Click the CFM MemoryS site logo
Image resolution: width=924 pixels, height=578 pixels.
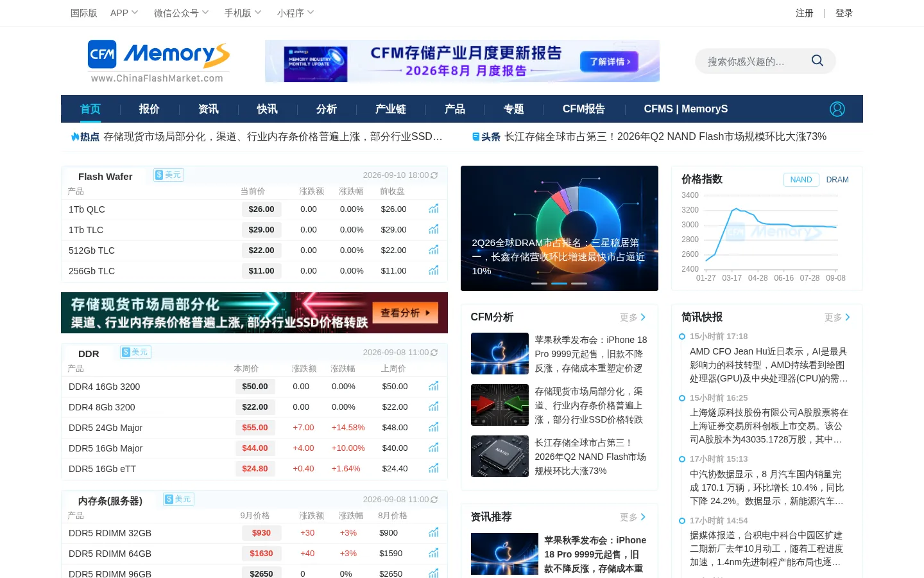tap(158, 62)
